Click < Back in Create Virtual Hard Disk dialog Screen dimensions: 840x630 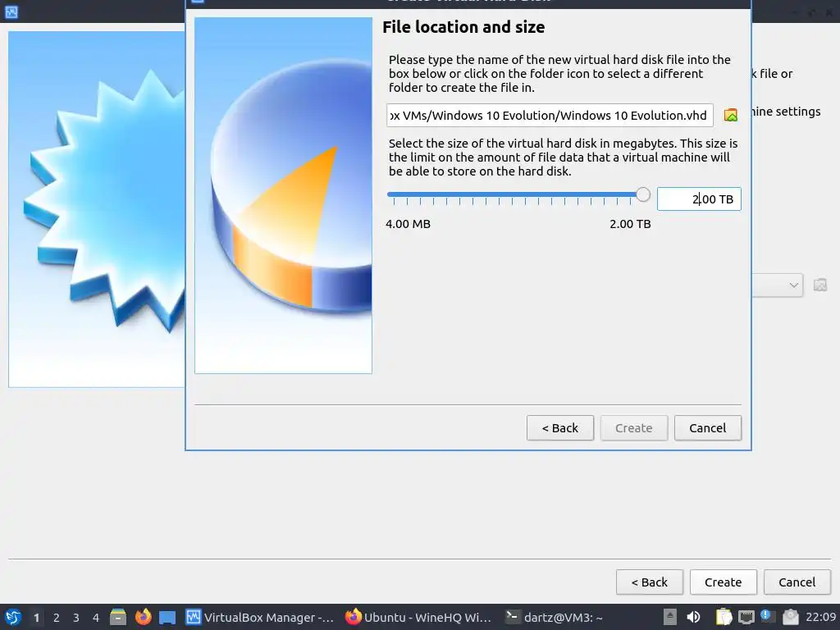click(559, 428)
